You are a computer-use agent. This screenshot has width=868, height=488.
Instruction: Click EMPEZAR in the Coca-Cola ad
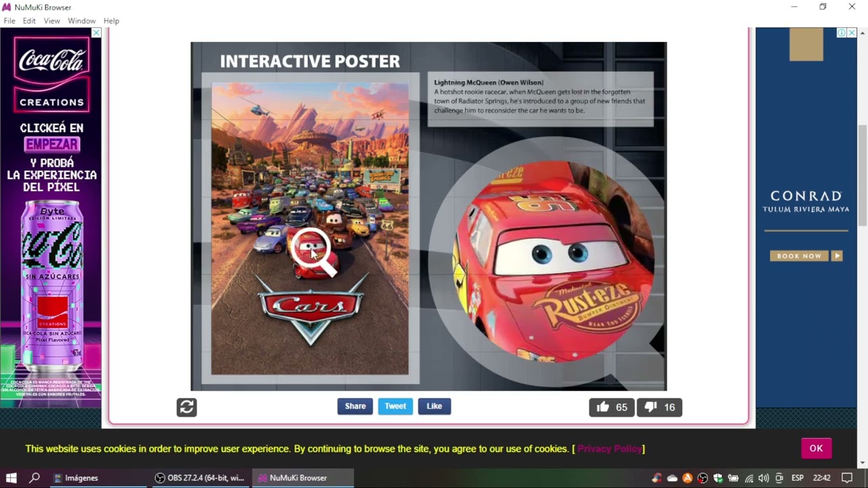pyautogui.click(x=52, y=144)
